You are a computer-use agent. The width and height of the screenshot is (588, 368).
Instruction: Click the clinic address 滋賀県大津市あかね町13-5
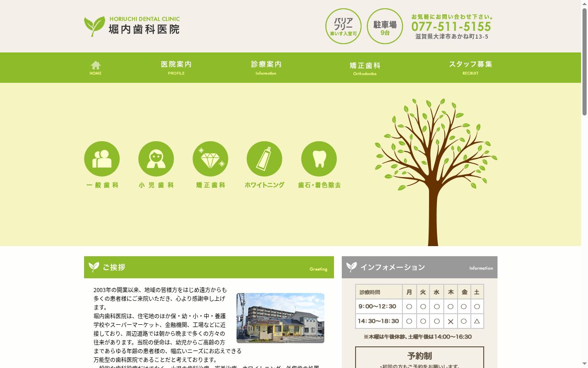coord(452,37)
